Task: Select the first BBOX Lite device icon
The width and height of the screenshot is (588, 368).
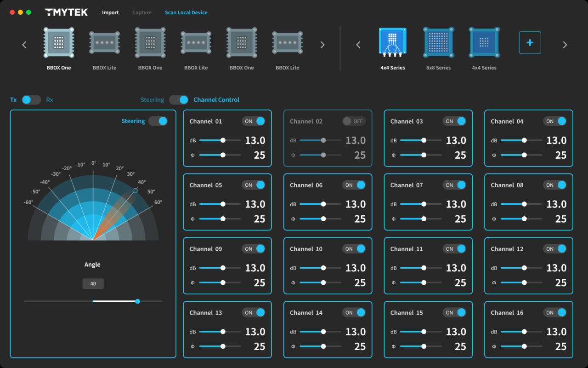Action: (105, 43)
